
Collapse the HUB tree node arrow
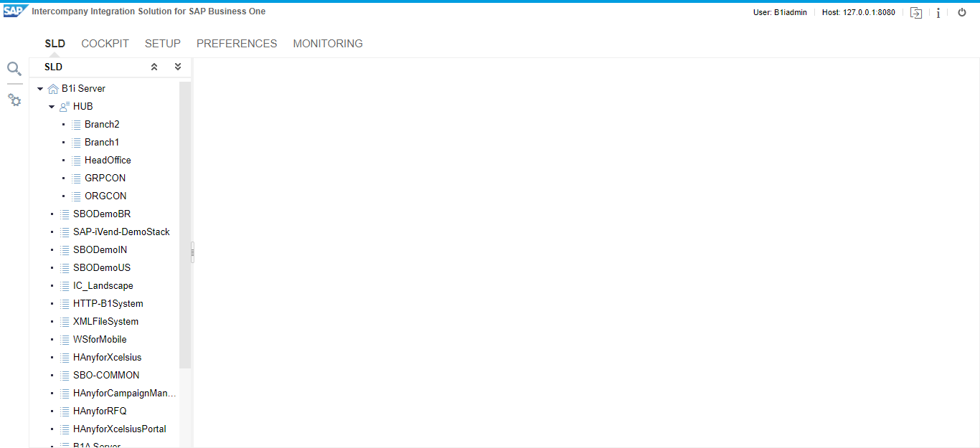coord(52,107)
